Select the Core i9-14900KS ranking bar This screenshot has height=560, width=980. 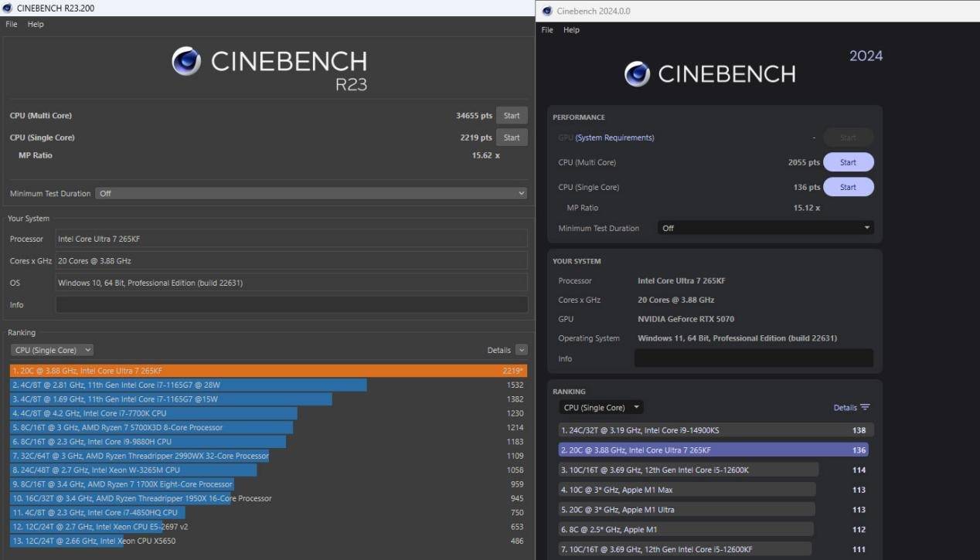click(716, 430)
